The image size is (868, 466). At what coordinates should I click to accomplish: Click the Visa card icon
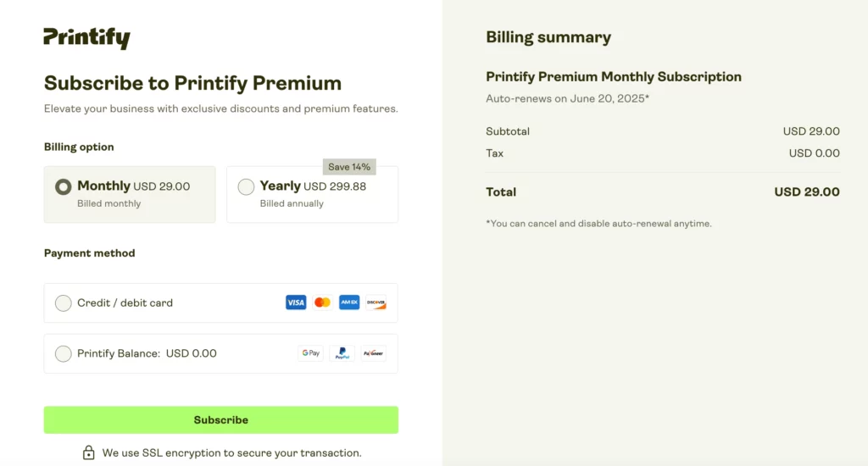coord(296,302)
